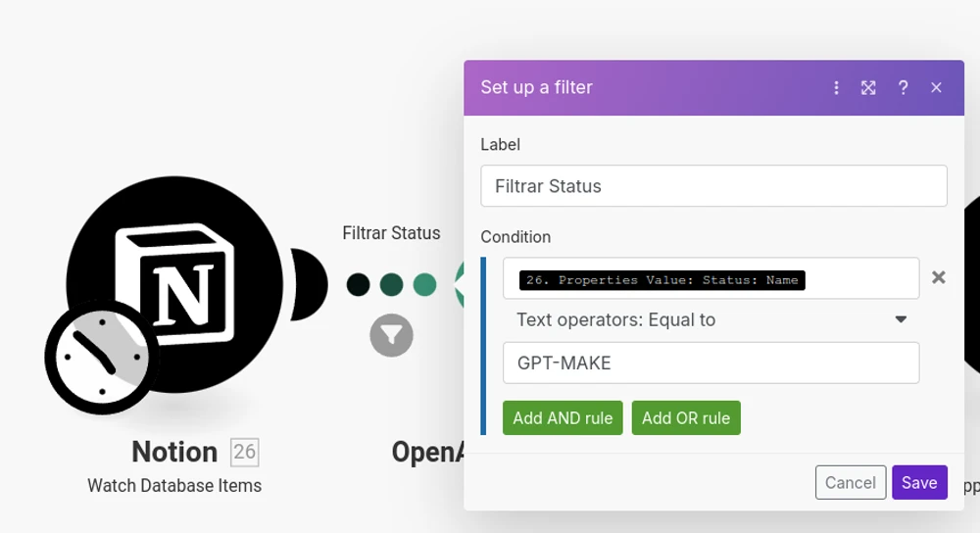Screen dimensions: 980x533
Task: Click the clock schedule icon on Notion module
Action: click(102, 357)
